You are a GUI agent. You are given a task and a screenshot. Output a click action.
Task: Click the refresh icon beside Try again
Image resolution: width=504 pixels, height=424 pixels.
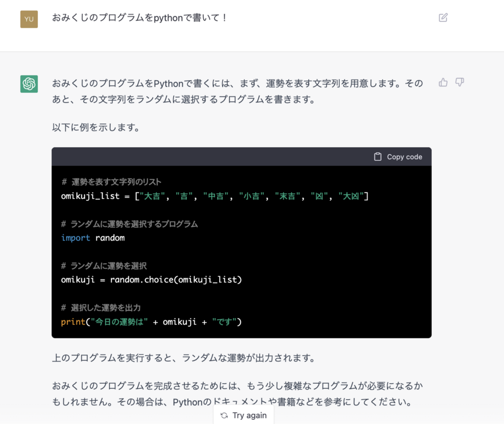point(224,415)
